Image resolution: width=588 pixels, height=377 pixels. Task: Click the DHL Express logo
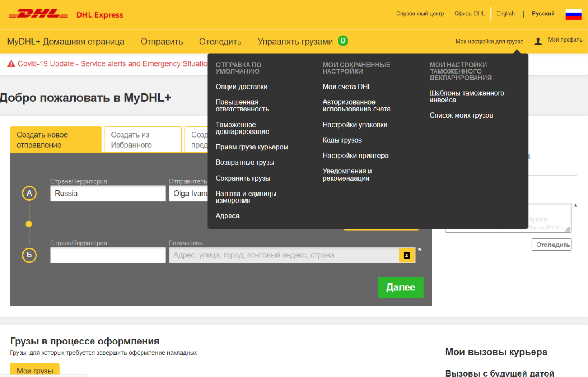(x=65, y=14)
